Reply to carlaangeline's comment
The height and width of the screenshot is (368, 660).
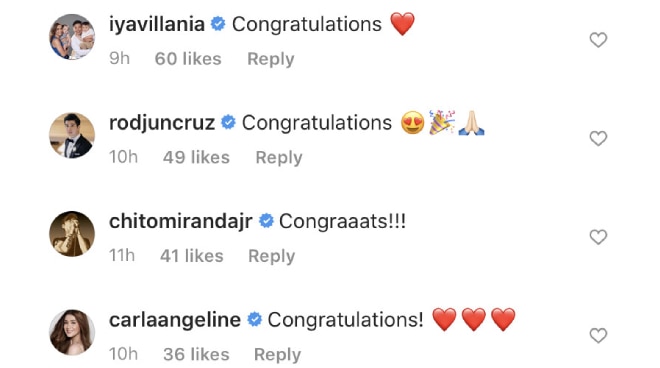[x=277, y=355]
